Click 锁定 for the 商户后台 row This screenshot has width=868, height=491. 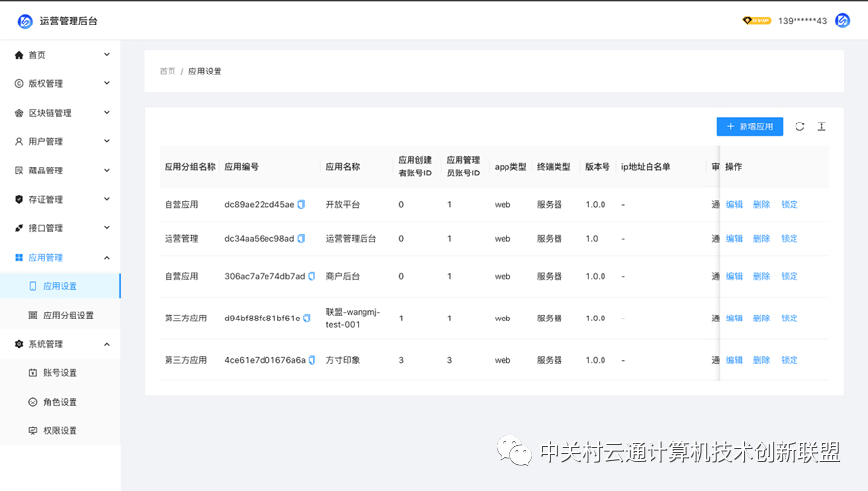[x=790, y=277]
